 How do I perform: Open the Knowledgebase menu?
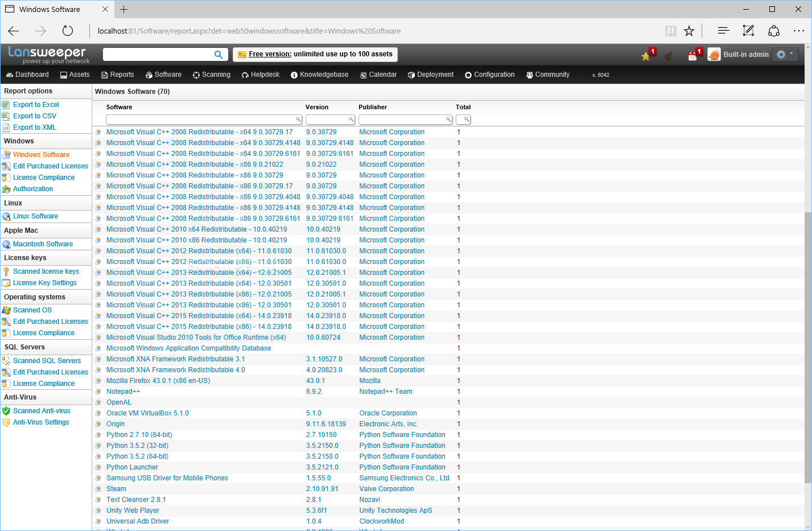click(x=319, y=75)
